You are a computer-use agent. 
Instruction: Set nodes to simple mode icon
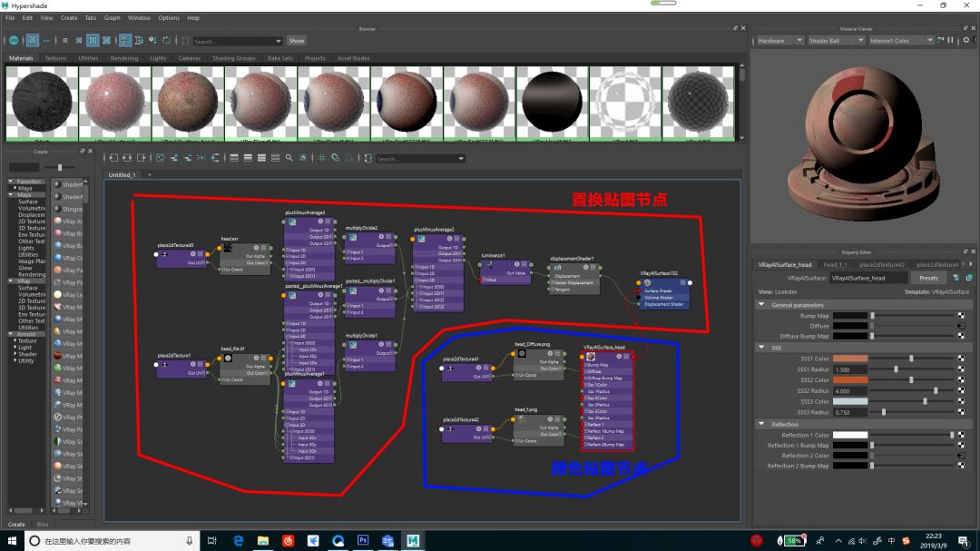pyautogui.click(x=234, y=158)
